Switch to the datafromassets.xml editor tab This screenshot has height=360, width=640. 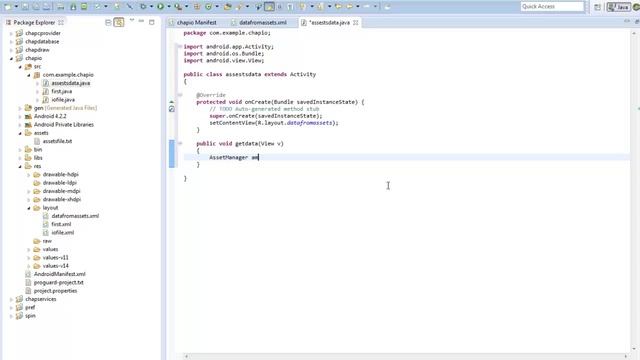262,22
